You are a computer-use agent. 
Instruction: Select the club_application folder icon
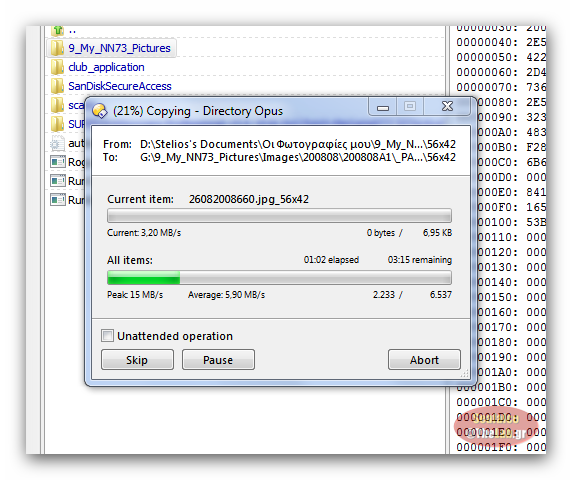tap(57, 67)
